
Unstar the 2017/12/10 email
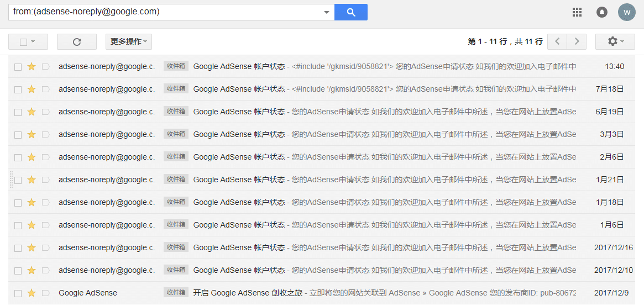[31, 270]
